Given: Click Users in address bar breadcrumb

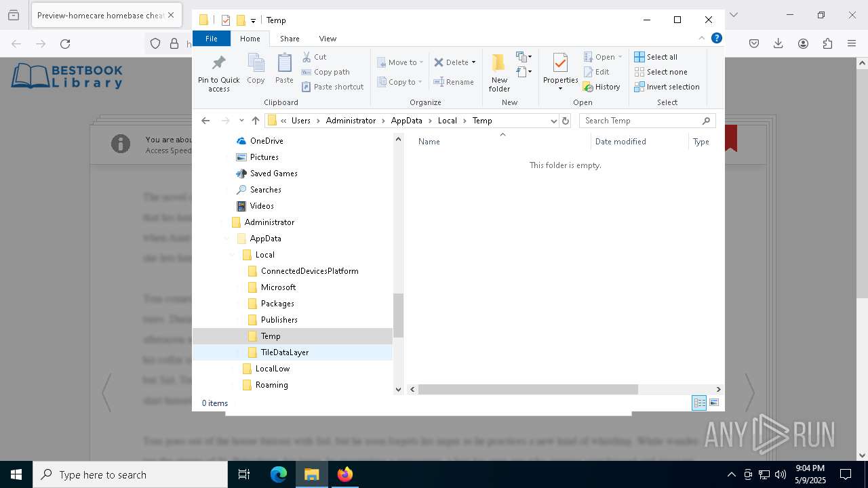Looking at the screenshot, I should tap(301, 121).
